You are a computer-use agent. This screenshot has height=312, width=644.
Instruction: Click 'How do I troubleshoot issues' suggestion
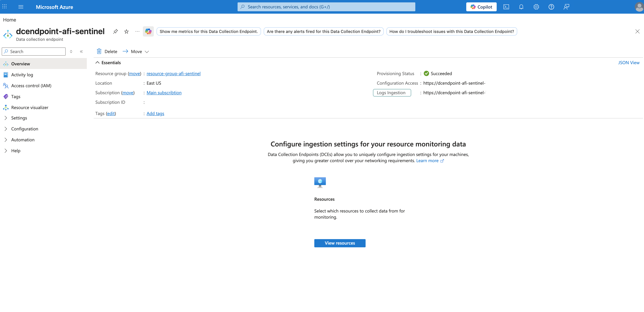tap(452, 31)
